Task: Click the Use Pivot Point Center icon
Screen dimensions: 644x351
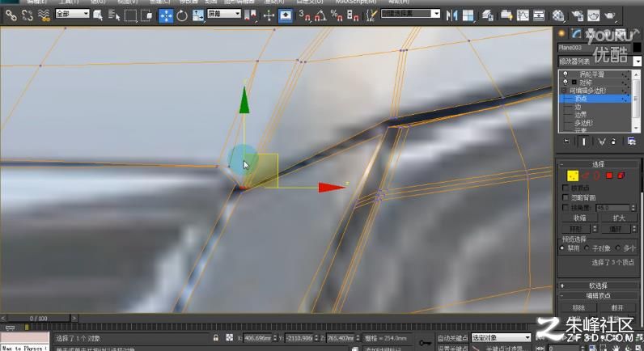Action: tap(250, 15)
